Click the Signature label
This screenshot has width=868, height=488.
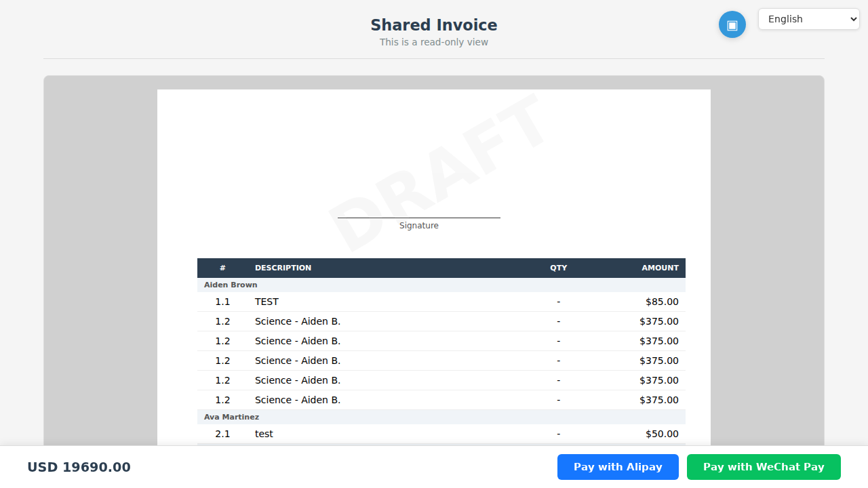tap(419, 226)
